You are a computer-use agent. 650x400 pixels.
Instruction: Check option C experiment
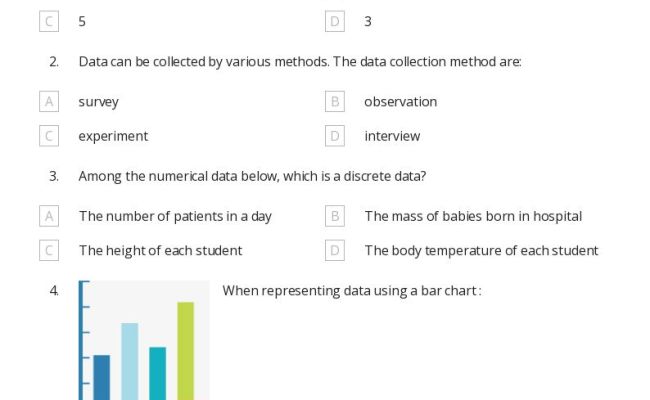pos(48,136)
